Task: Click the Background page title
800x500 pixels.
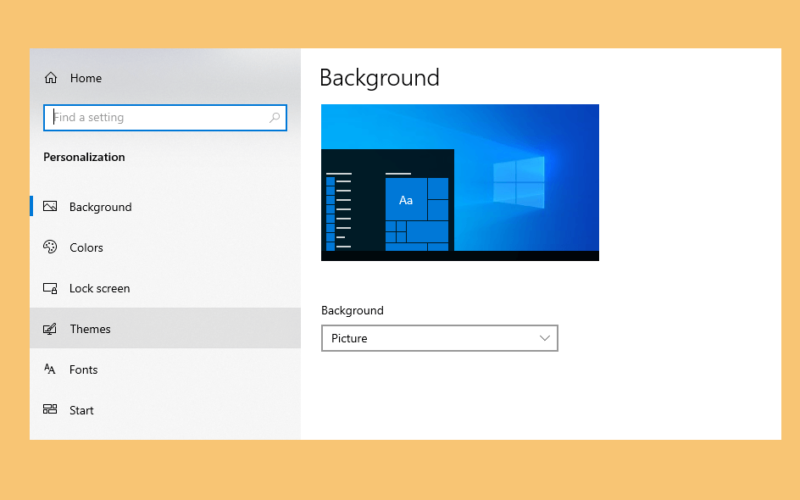Action: click(379, 78)
